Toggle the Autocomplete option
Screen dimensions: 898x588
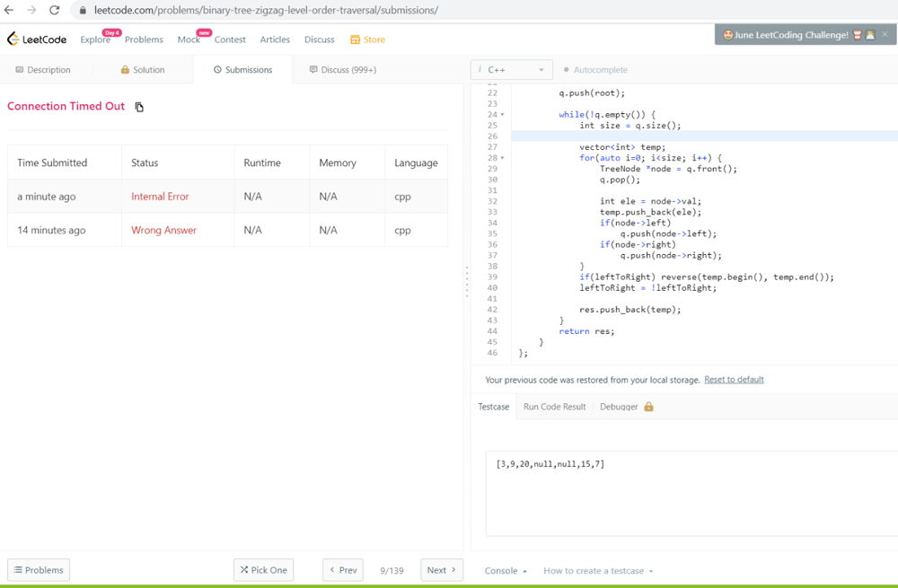pos(595,70)
